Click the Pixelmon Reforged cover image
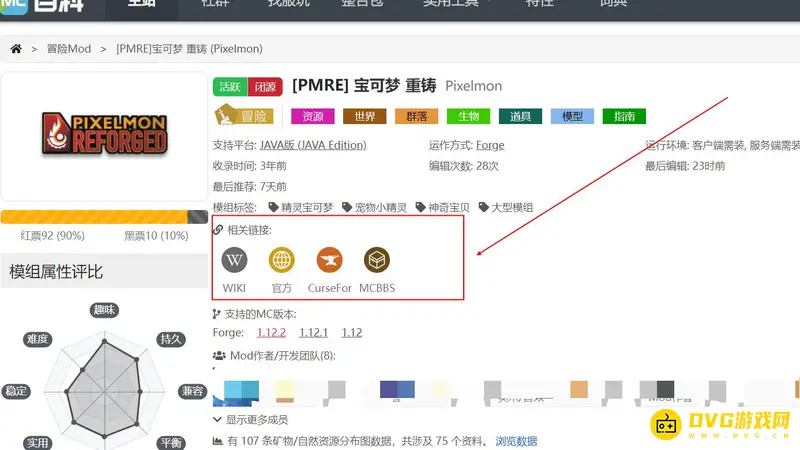The image size is (800, 450). [104, 135]
